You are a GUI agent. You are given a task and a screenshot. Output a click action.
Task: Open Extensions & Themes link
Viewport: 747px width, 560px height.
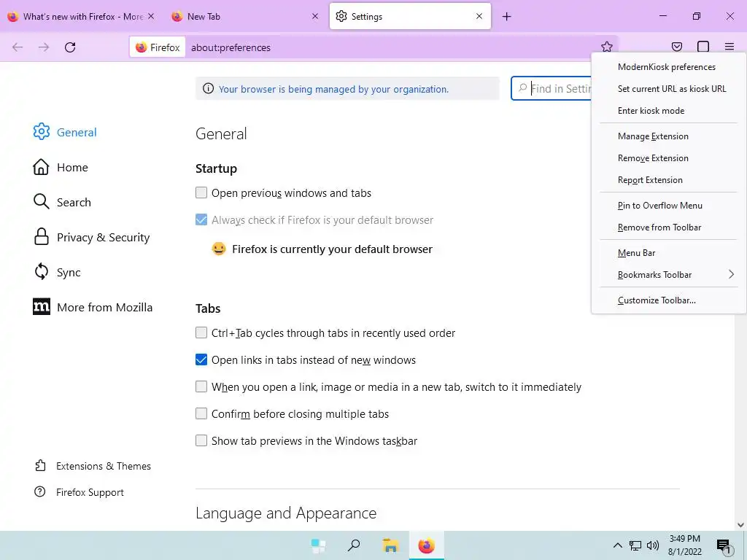pyautogui.click(x=93, y=466)
